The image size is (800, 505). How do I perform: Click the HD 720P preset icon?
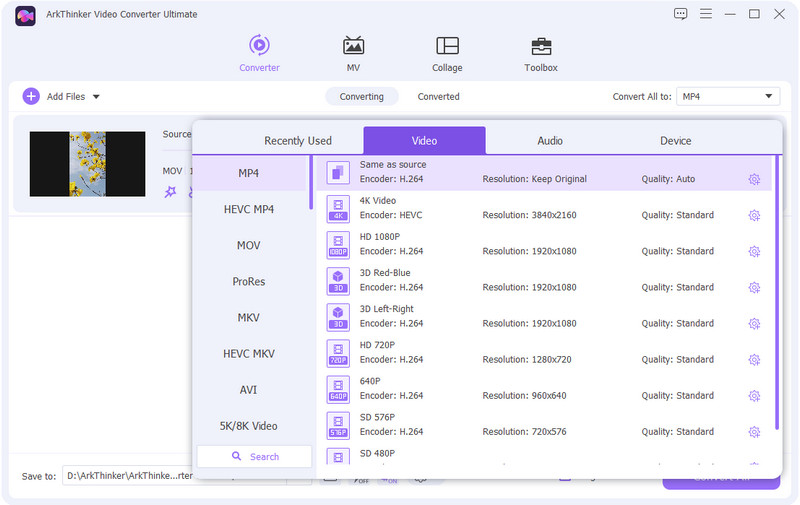(x=338, y=354)
